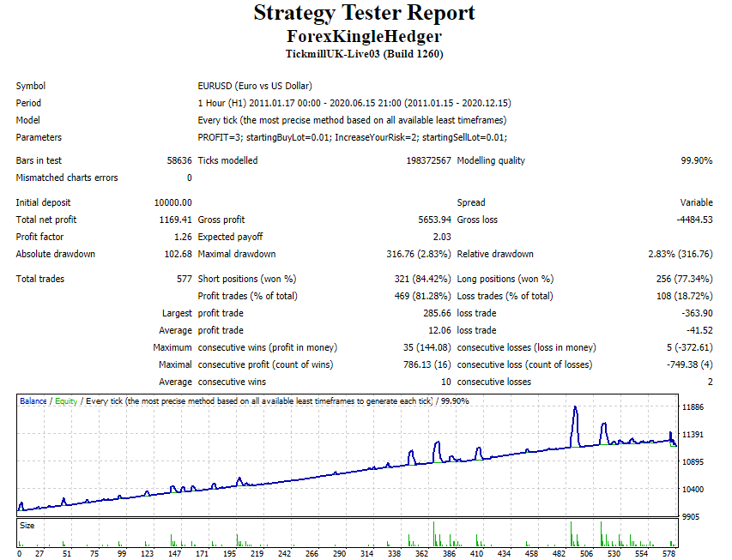The image size is (732, 560).
Task: Click the Mismatched charts errors label
Action: 67,178
